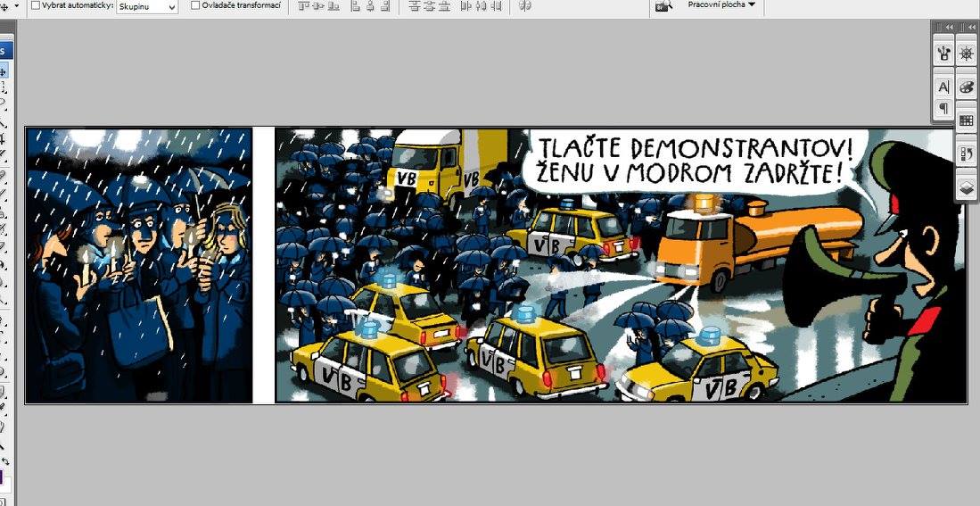This screenshot has height=506, width=980.
Task: Open the Navigator panel wheel icon
Action: point(967,54)
